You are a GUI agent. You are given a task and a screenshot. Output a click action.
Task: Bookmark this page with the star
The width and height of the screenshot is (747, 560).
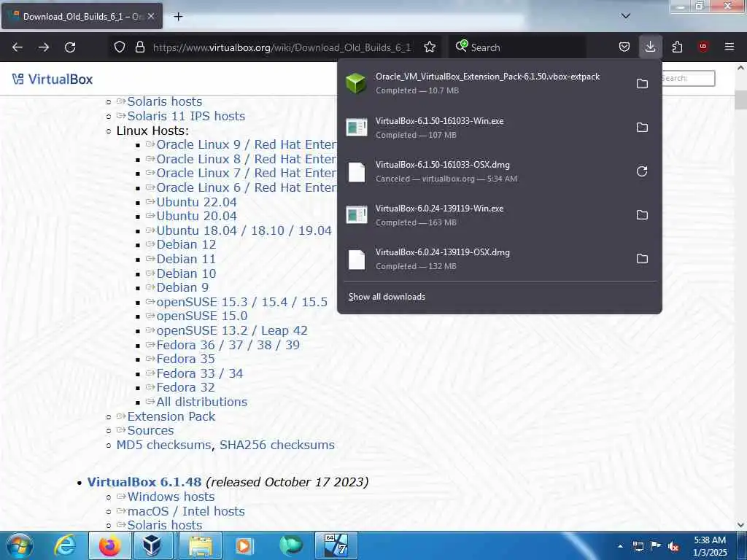pyautogui.click(x=430, y=47)
